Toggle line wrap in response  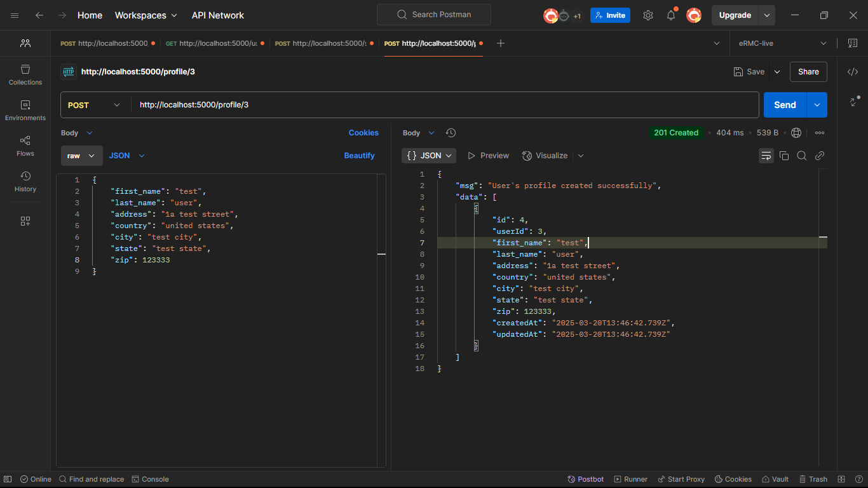(766, 156)
